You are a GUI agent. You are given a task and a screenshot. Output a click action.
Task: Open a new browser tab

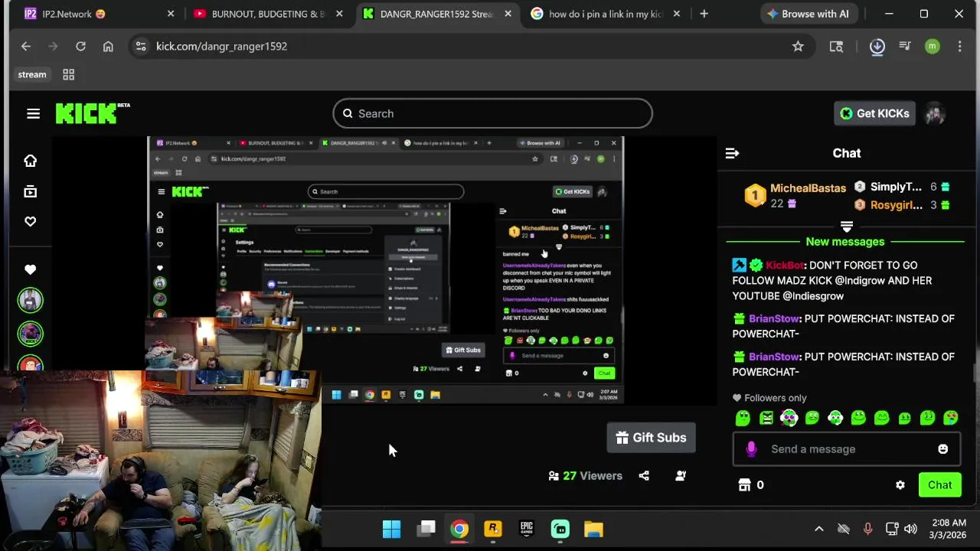tap(704, 14)
